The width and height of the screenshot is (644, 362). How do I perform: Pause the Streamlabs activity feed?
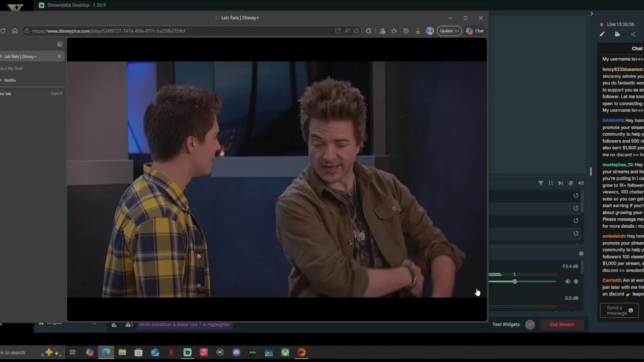tap(550, 183)
